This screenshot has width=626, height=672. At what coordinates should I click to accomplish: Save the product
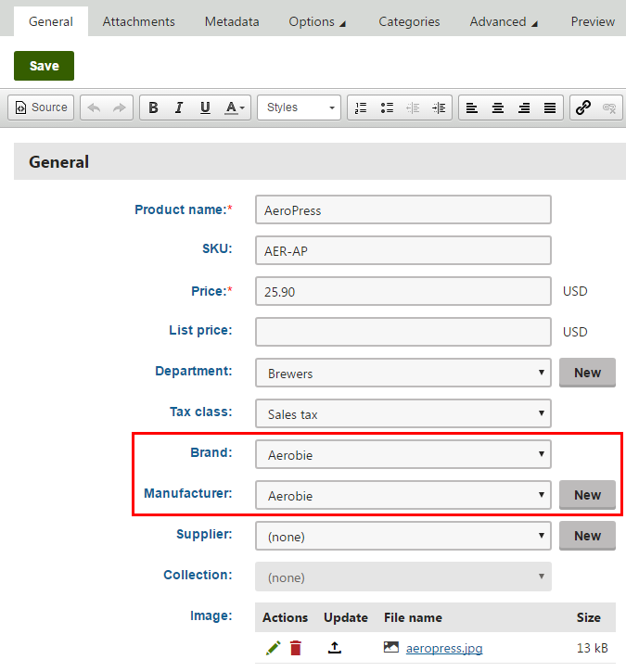(44, 66)
